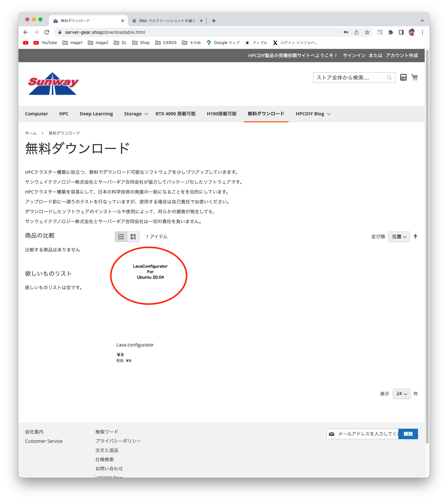Open Chrome three-dot menu
The width and height of the screenshot is (448, 502).
(422, 32)
